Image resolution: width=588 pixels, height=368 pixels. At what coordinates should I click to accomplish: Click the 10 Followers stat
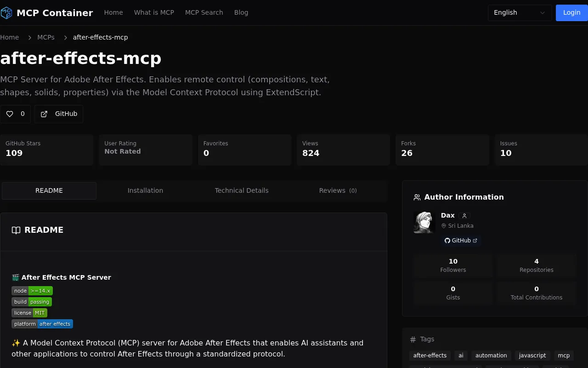453,265
